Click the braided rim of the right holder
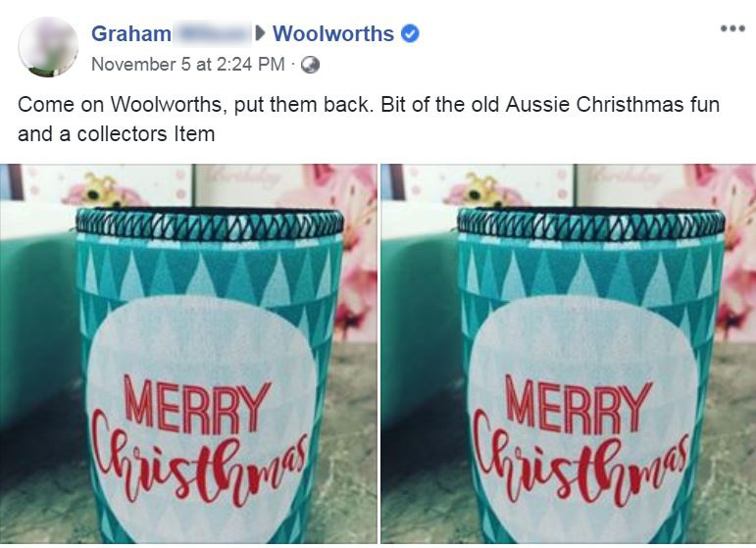The height and width of the screenshot is (548, 756). pyautogui.click(x=590, y=224)
